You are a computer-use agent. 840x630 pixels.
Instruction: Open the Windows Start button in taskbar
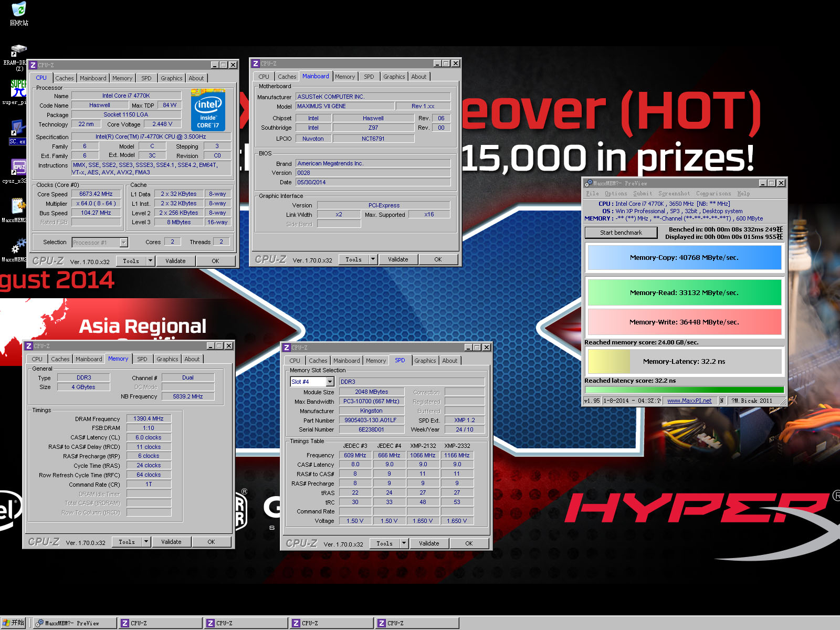pos(14,623)
